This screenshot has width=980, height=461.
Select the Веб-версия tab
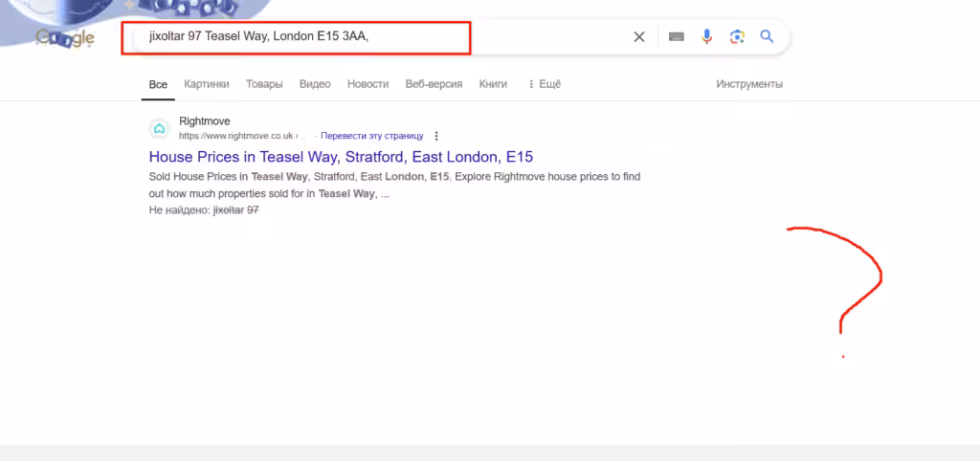[x=434, y=84]
